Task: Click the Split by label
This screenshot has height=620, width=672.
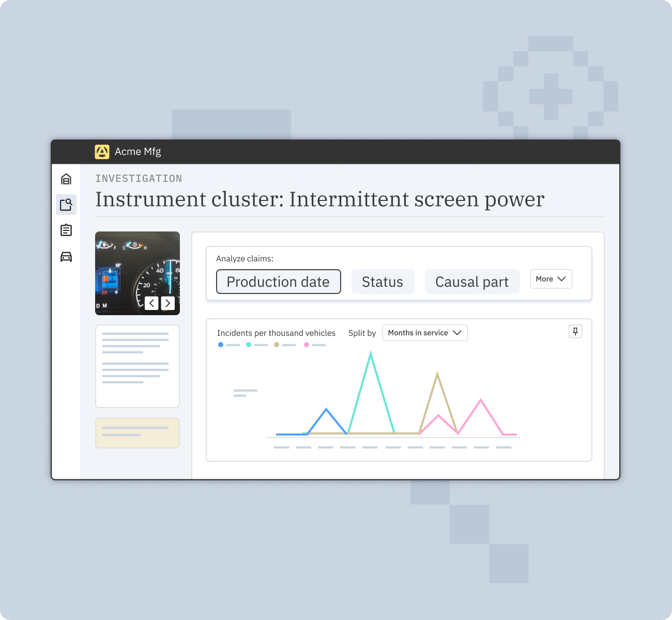Action: (x=362, y=333)
